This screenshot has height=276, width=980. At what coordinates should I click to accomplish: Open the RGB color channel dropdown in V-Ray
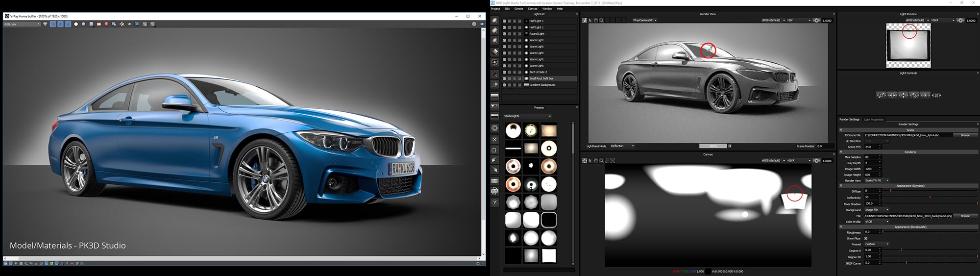pos(22,24)
